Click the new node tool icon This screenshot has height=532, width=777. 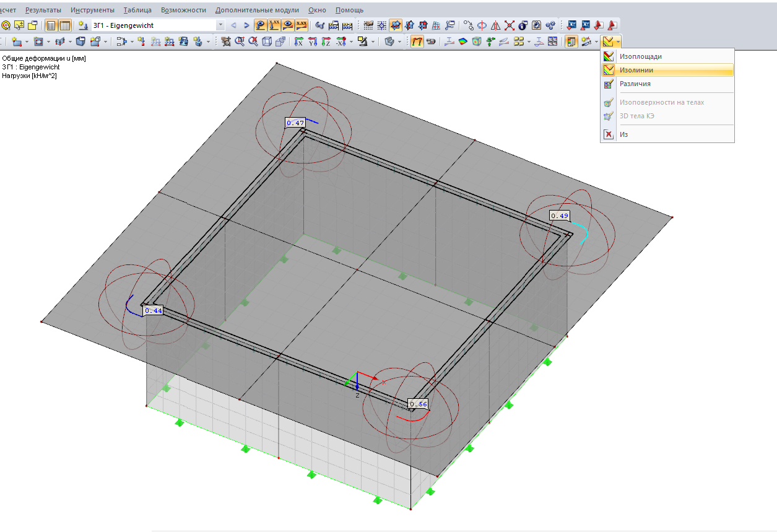coord(17,41)
